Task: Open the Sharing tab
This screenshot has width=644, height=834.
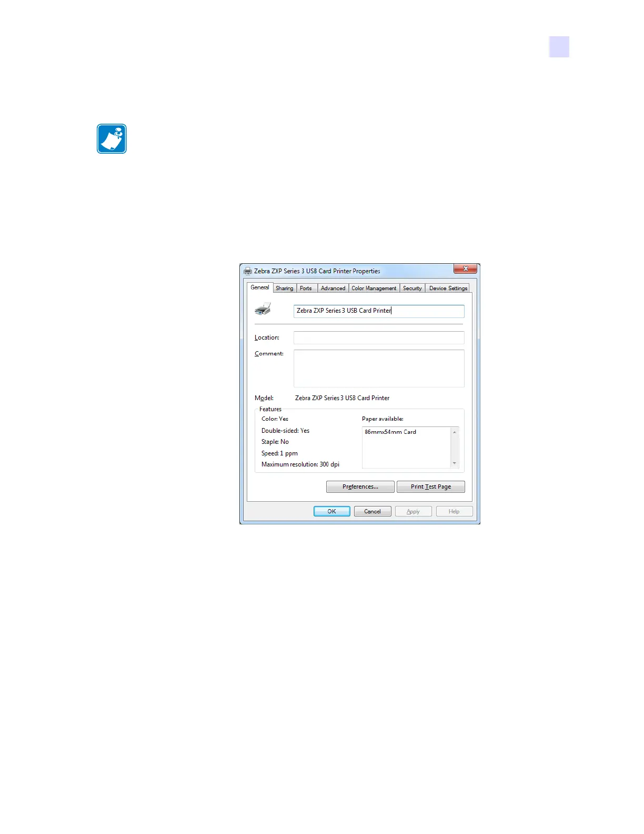Action: pos(285,289)
